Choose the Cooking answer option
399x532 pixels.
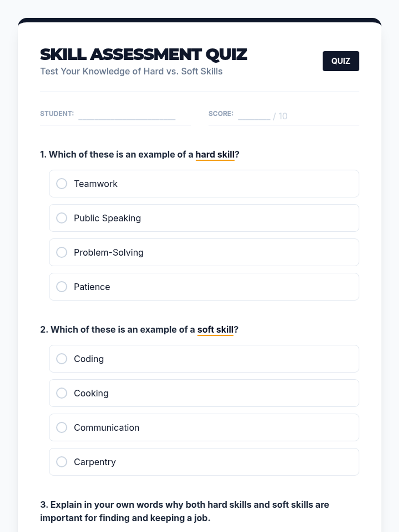tap(62, 393)
